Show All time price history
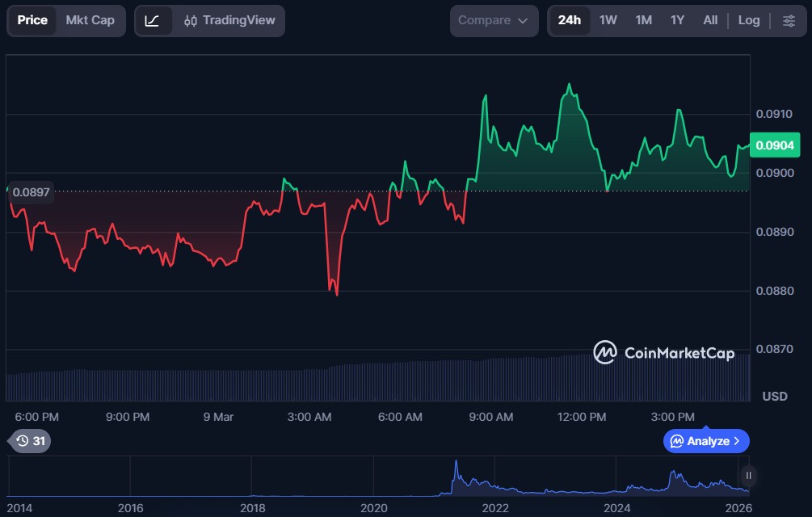 coord(710,20)
